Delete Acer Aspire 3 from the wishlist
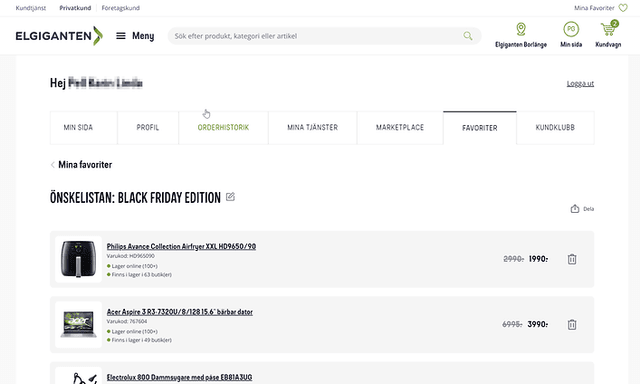Viewport: 640px width, 384px height. coord(572,324)
